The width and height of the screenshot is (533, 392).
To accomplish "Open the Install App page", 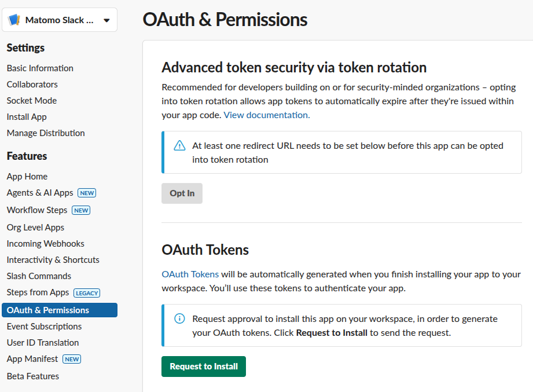I will tap(27, 117).
